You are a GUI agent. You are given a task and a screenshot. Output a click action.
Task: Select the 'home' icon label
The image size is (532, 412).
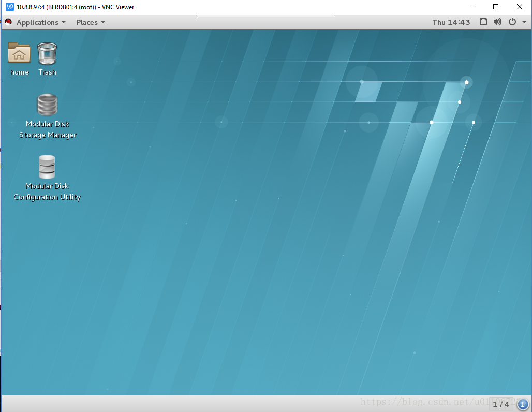click(x=19, y=72)
